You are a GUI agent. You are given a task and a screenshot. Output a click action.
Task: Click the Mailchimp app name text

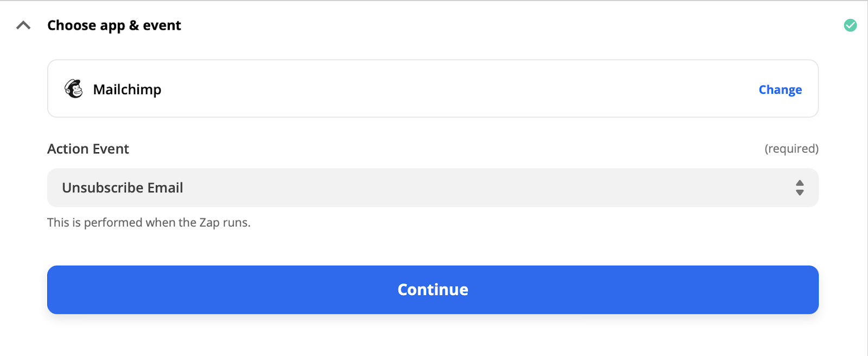(x=127, y=89)
